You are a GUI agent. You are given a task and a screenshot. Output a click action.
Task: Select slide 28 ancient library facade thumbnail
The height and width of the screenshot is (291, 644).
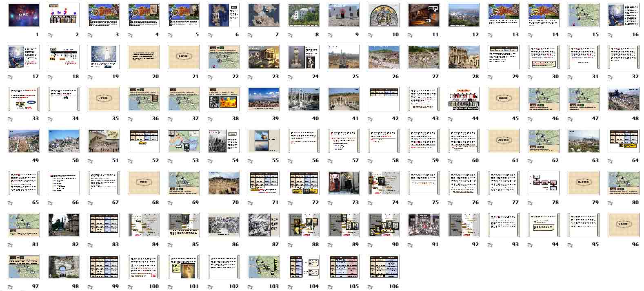(464, 57)
